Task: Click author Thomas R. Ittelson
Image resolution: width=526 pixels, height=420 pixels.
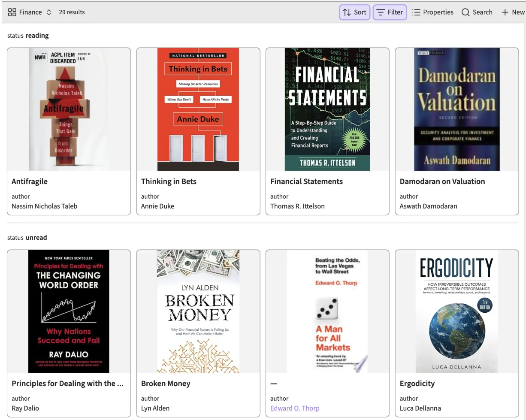Action: tap(297, 206)
